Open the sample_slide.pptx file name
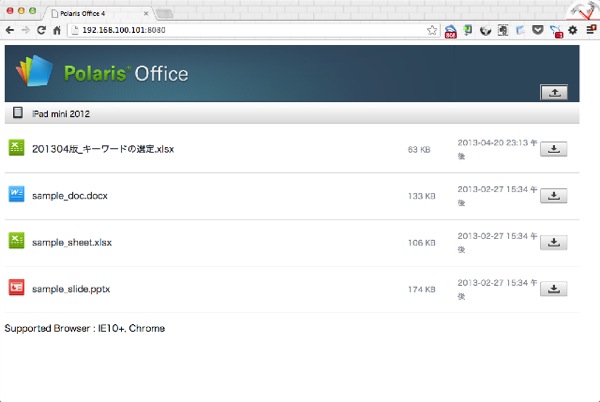The image size is (600, 402). [71, 289]
